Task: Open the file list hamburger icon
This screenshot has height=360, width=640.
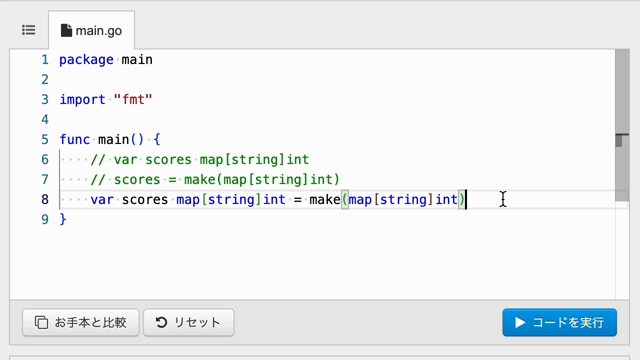Action: (29, 30)
